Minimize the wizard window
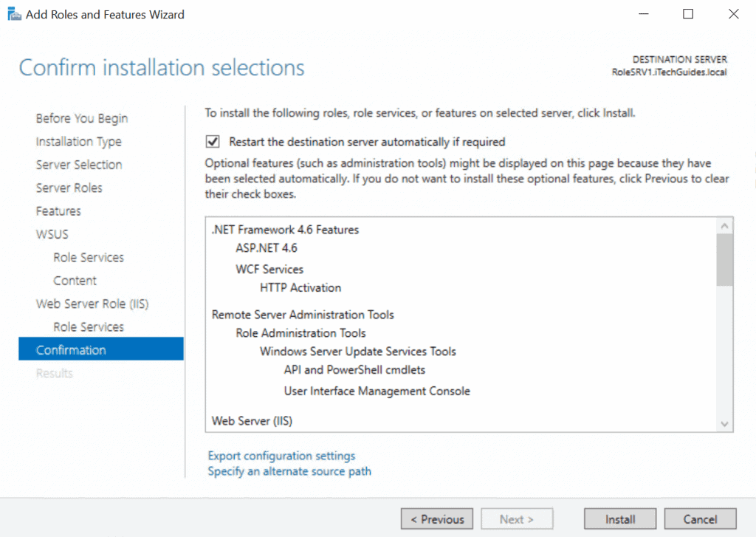This screenshot has height=537, width=756. [644, 14]
